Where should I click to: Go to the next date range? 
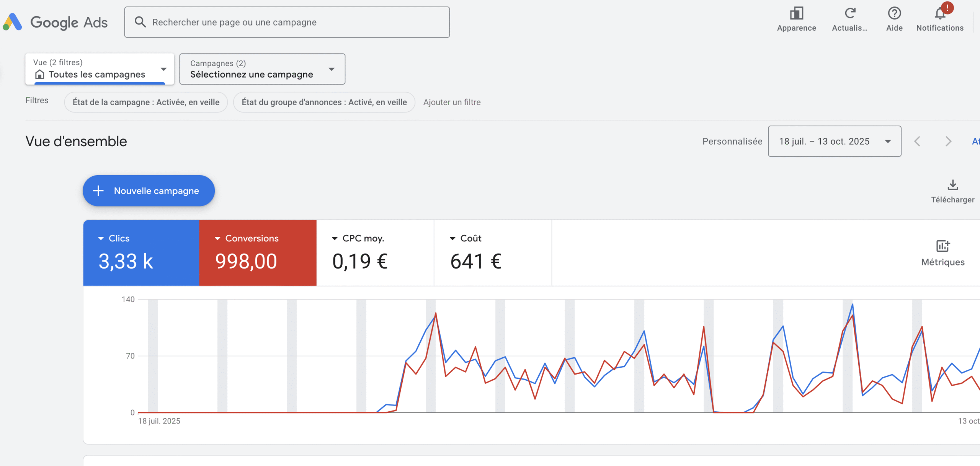pyautogui.click(x=948, y=142)
